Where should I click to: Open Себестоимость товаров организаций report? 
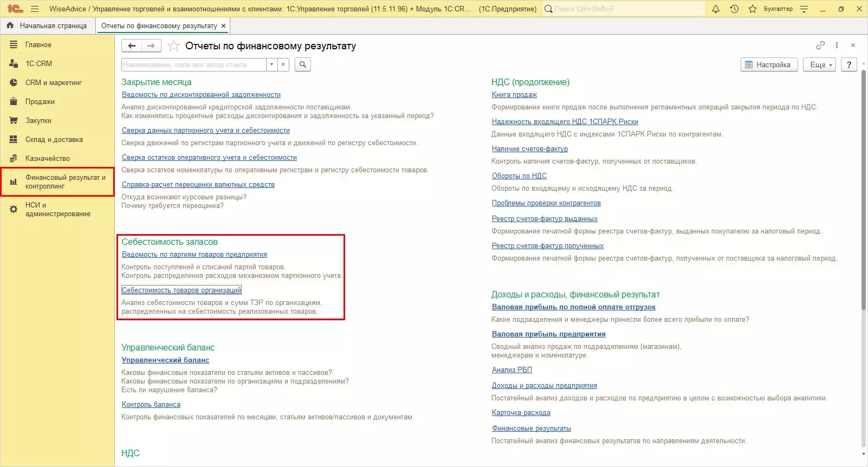[182, 290]
